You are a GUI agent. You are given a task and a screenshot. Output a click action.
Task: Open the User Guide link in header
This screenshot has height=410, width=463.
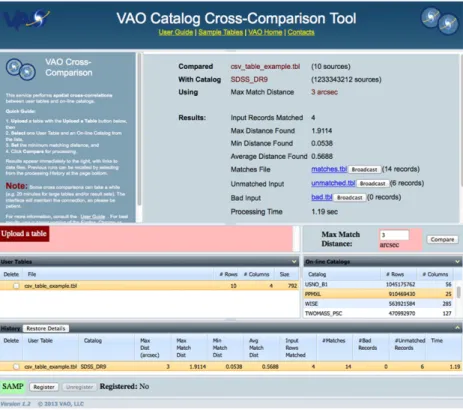click(x=176, y=32)
